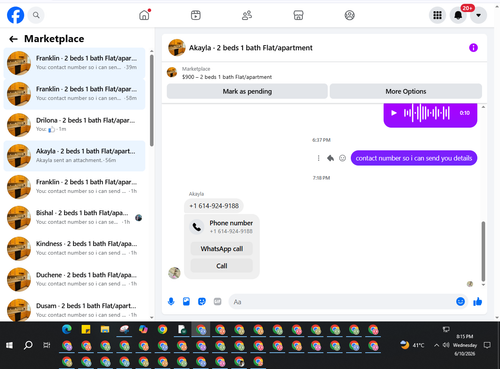This screenshot has width=500, height=369.
Task: Send a thumbs-up like
Action: tap(478, 302)
